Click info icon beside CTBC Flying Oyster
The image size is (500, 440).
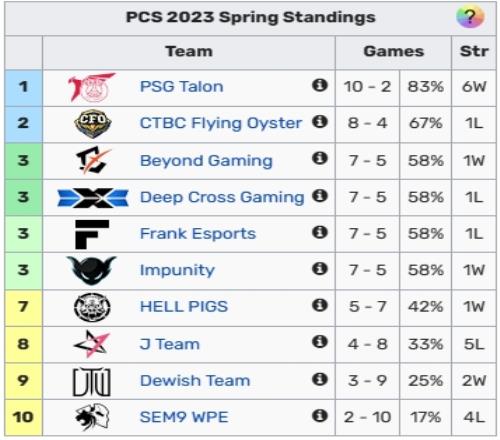click(x=320, y=122)
